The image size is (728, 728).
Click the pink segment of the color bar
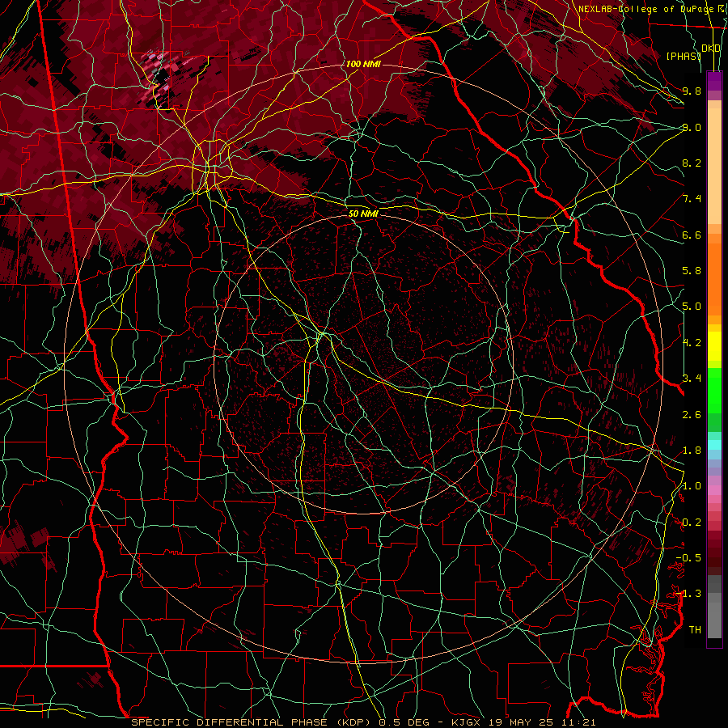[x=714, y=490]
